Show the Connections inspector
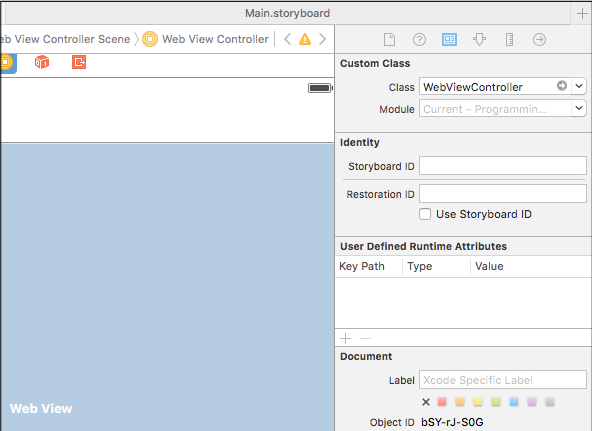The width and height of the screenshot is (592, 431). coord(539,39)
